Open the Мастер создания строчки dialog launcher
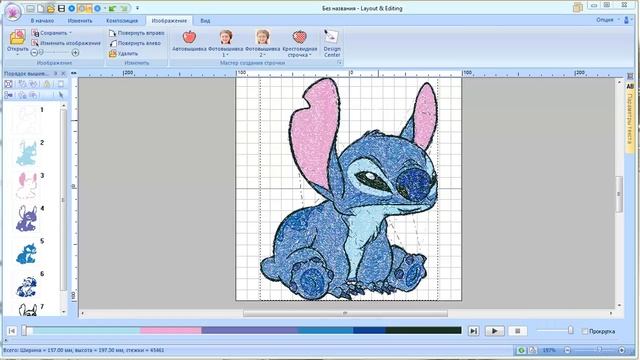This screenshot has width=640, height=360. coord(339,63)
